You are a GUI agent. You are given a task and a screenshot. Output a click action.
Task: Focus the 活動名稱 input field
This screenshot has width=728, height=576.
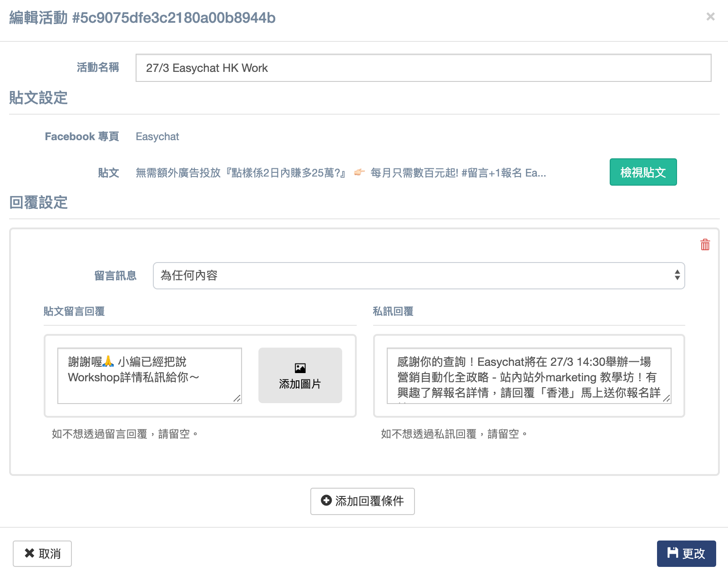point(423,68)
